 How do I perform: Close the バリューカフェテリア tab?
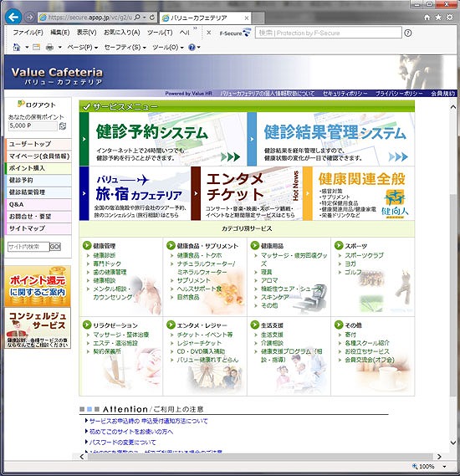[x=247, y=18]
